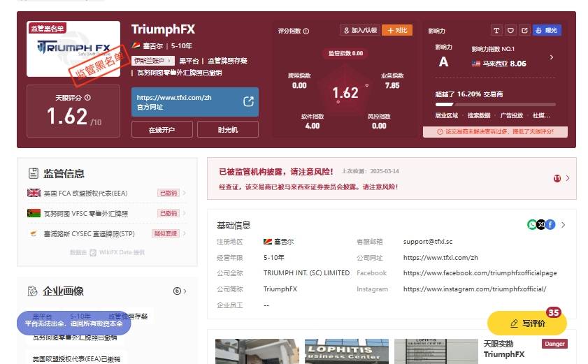Click the UK flag in FCA row
The width and height of the screenshot is (588, 364).
[34, 193]
